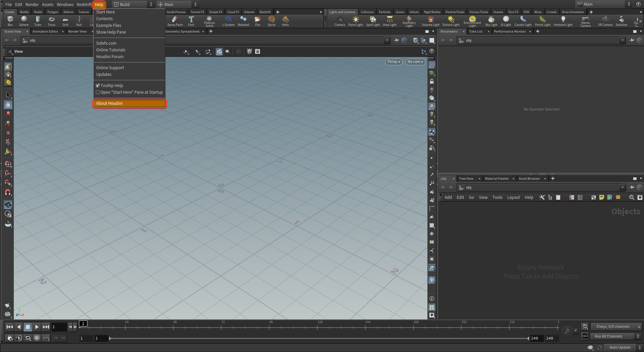644x352 pixels.
Task: Open top-right Main take dropdown
Action: point(604,4)
